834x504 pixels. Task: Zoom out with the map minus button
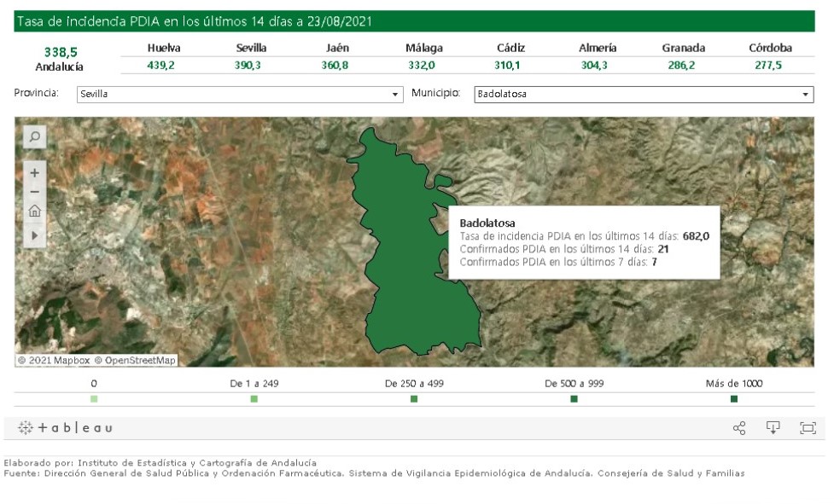[35, 192]
